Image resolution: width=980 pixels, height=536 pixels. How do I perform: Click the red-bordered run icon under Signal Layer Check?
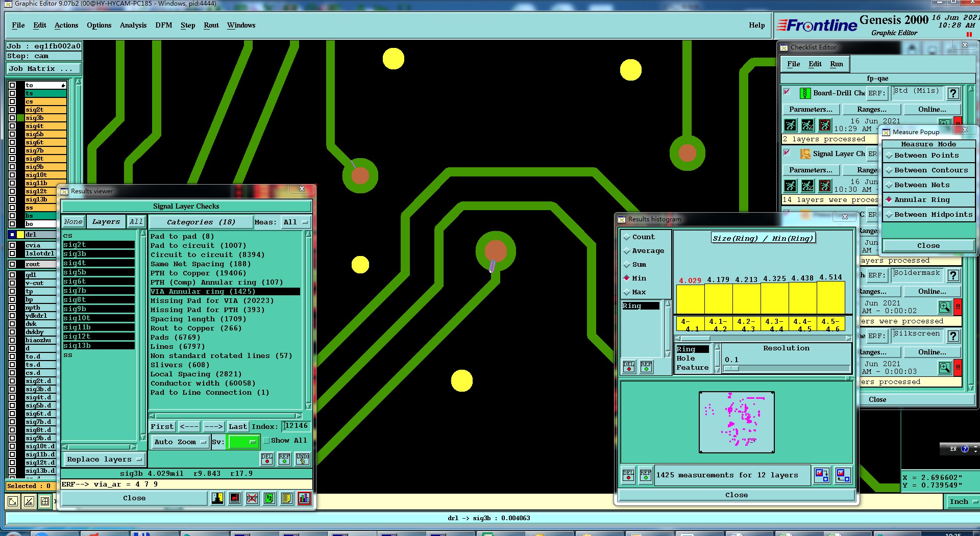(825, 186)
